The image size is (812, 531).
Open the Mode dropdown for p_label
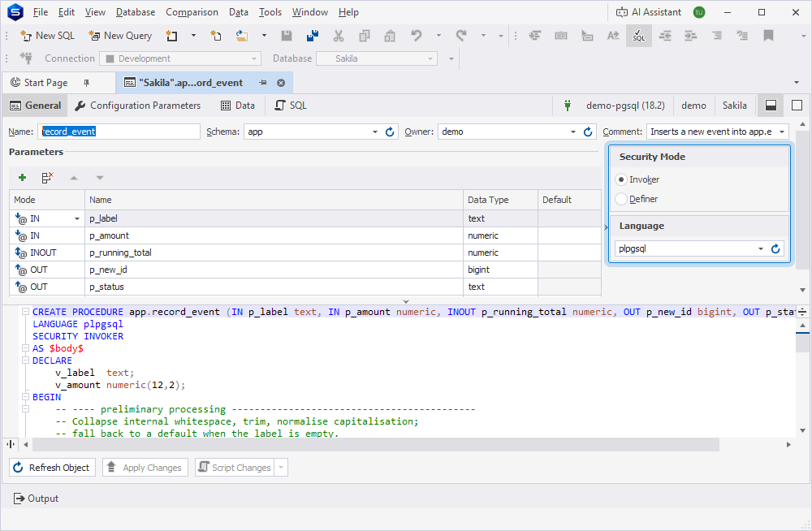[x=76, y=218]
